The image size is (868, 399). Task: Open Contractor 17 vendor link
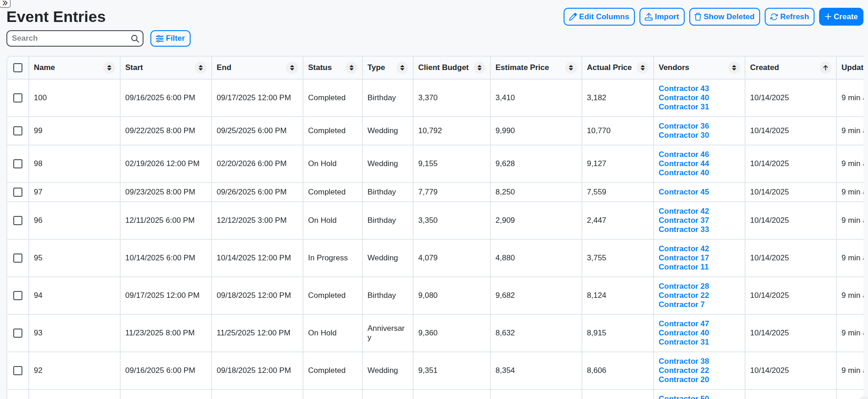(683, 258)
